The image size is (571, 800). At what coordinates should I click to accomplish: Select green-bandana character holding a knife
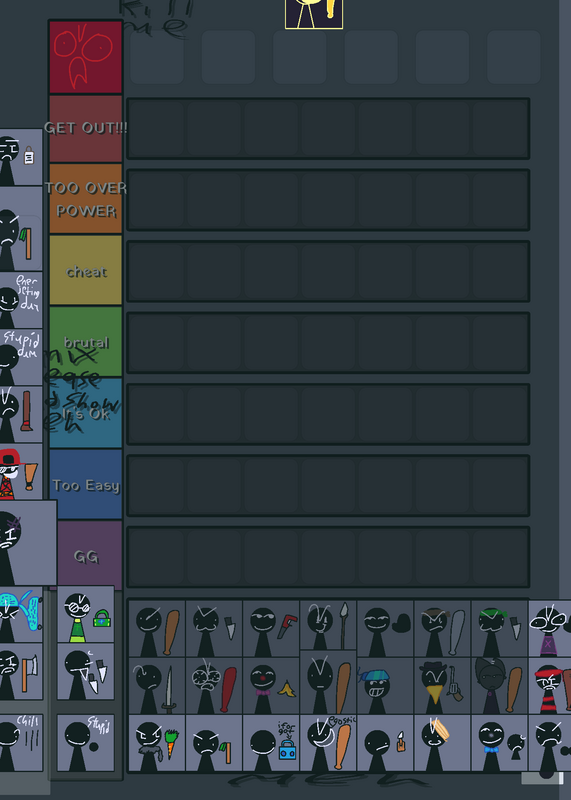click(x=500, y=629)
